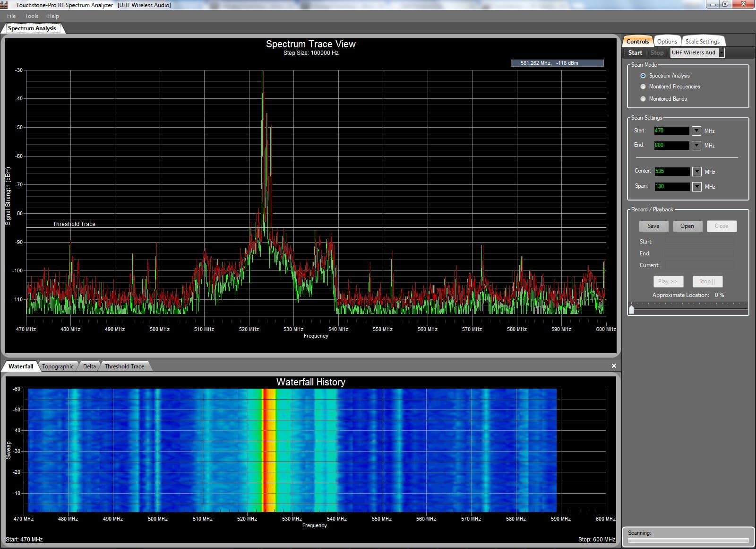Enable Monitored Bands scan mode
756x549 pixels.
click(643, 99)
